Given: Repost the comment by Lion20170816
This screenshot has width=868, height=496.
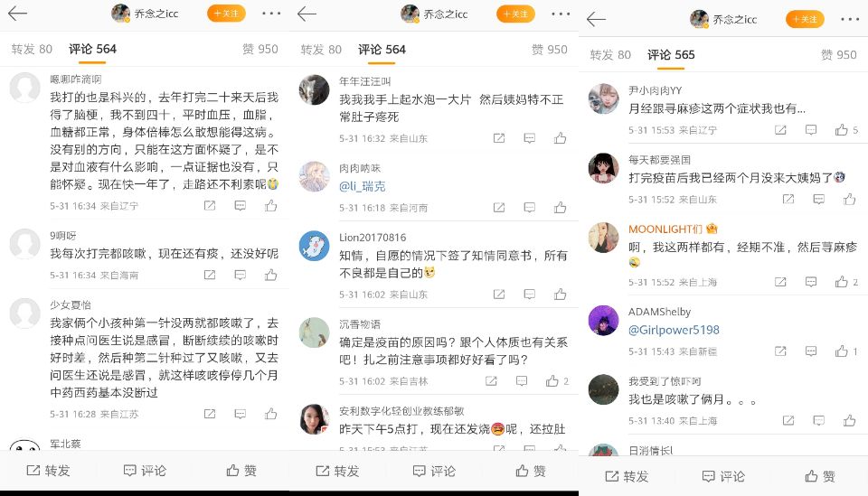Looking at the screenshot, I should [499, 295].
